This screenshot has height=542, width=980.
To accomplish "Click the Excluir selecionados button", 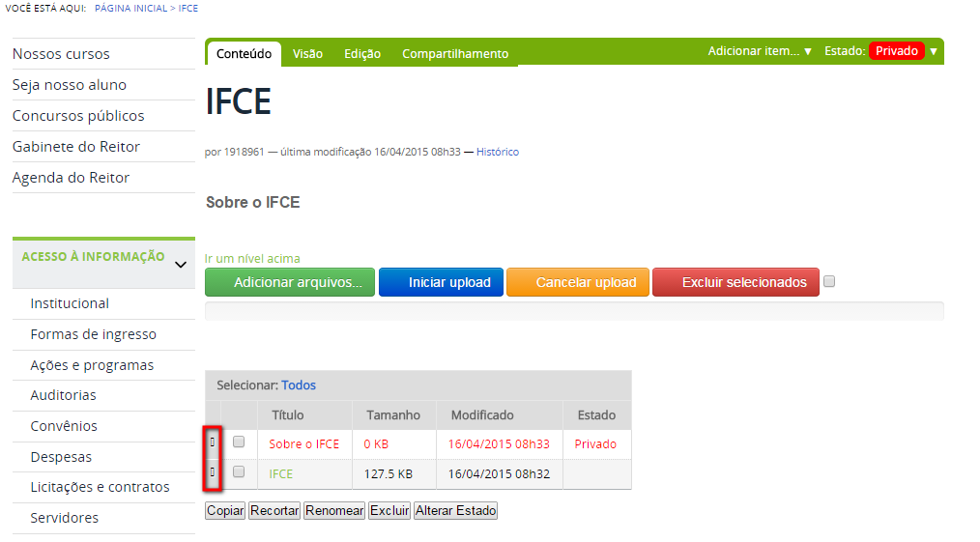I will point(736,282).
